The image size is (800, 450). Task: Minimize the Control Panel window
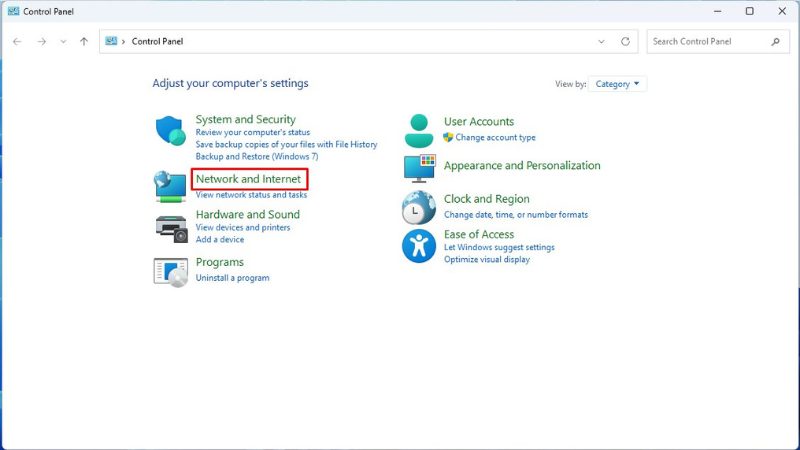click(x=717, y=11)
